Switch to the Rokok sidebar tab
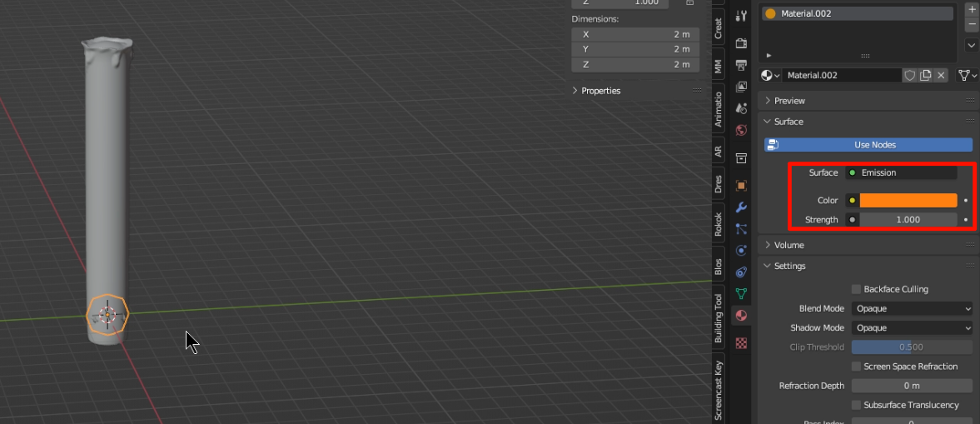Viewport: 980px width, 424px height. [718, 225]
